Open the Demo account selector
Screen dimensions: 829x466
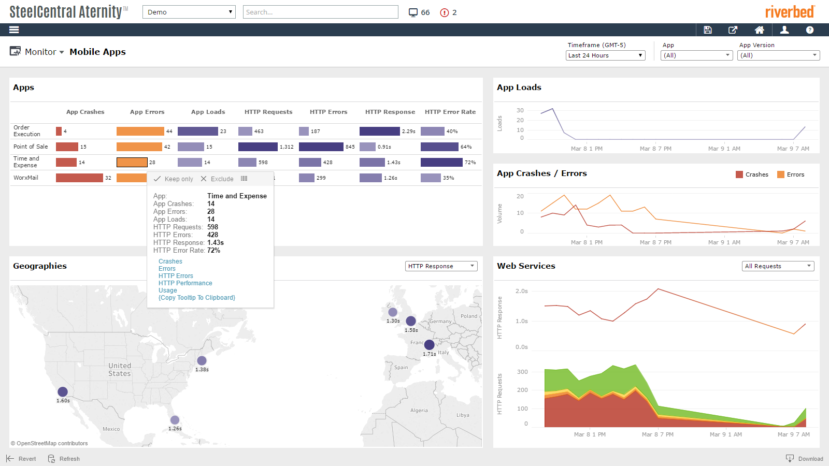pos(189,12)
